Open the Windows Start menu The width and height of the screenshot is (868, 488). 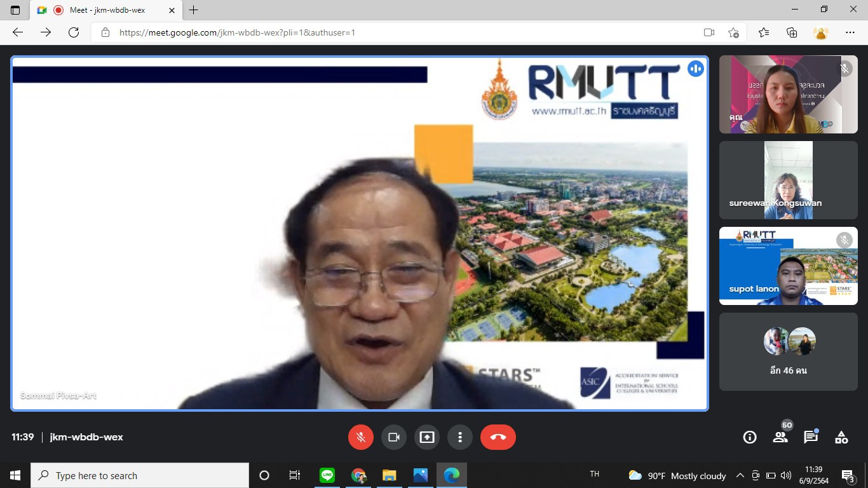click(x=15, y=475)
